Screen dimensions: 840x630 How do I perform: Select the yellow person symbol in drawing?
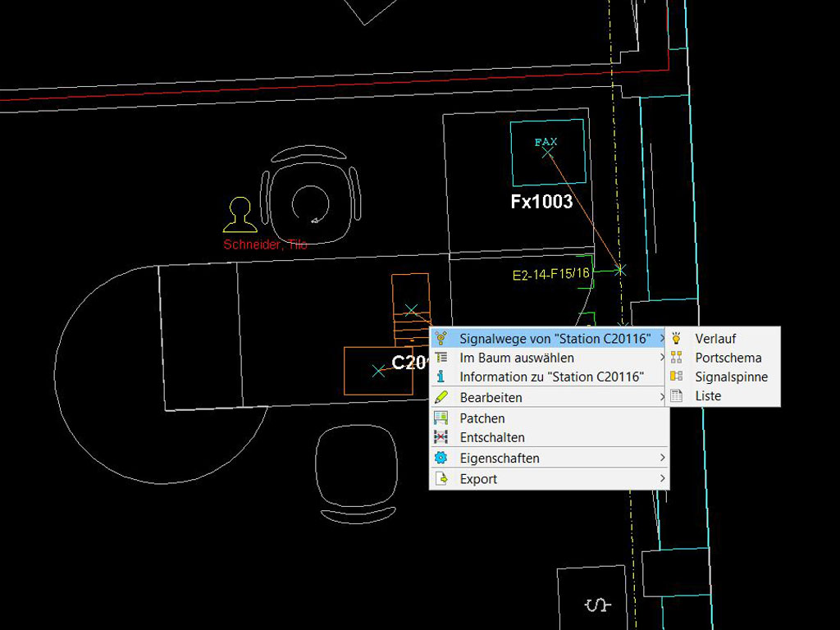pyautogui.click(x=240, y=215)
